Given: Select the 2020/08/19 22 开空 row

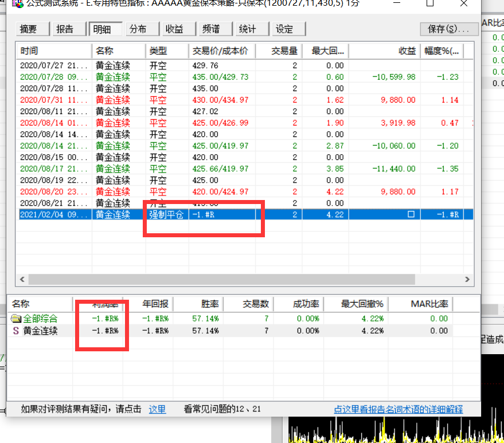Looking at the screenshot, I should coord(244,180).
